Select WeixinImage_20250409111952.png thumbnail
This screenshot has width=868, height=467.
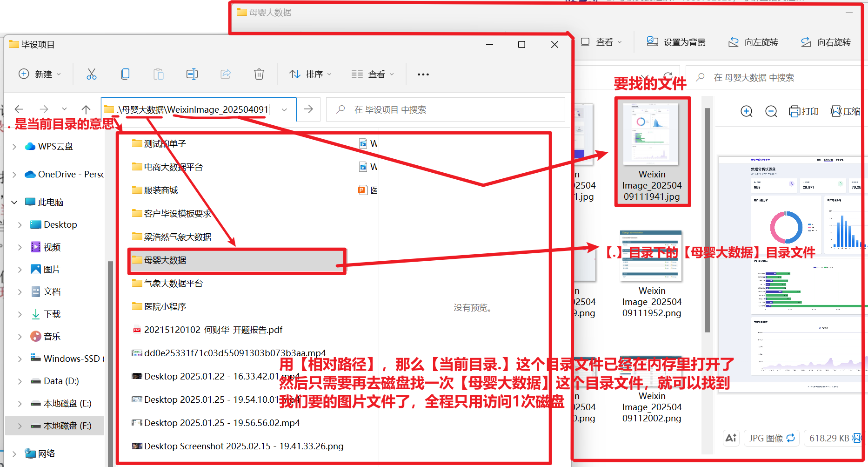pyautogui.click(x=652, y=275)
